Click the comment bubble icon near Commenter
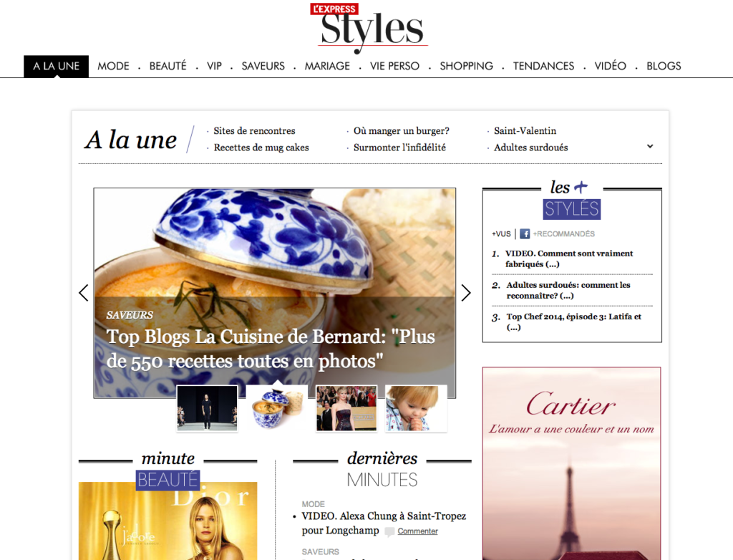 (x=389, y=532)
